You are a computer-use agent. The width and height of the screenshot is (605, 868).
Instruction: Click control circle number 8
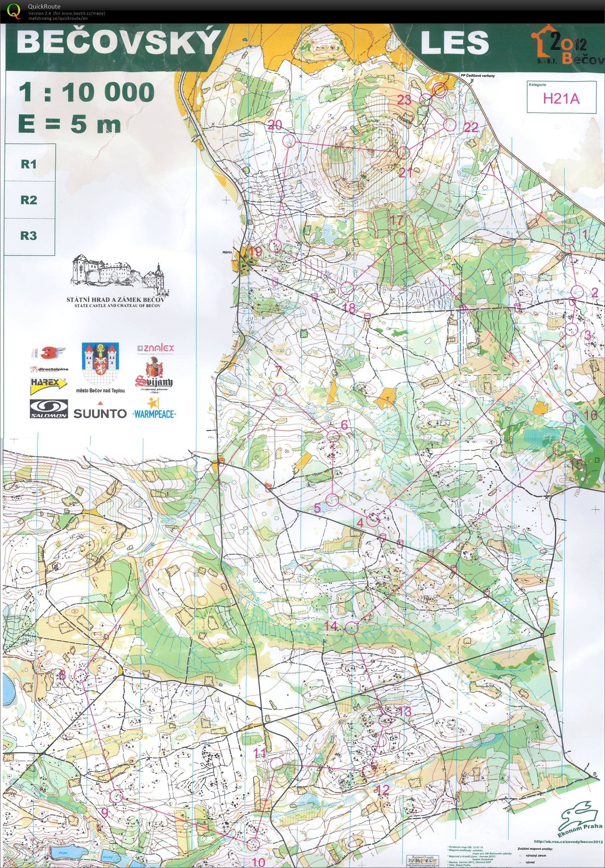coord(80,675)
